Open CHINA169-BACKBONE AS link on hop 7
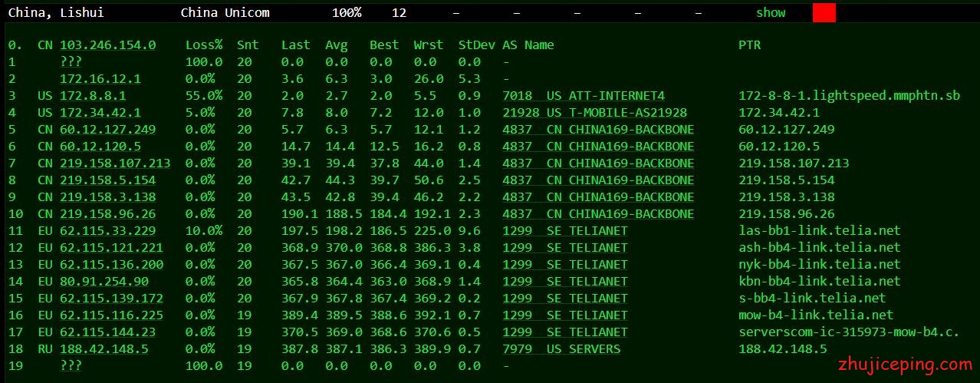980x383 pixels. (x=598, y=163)
